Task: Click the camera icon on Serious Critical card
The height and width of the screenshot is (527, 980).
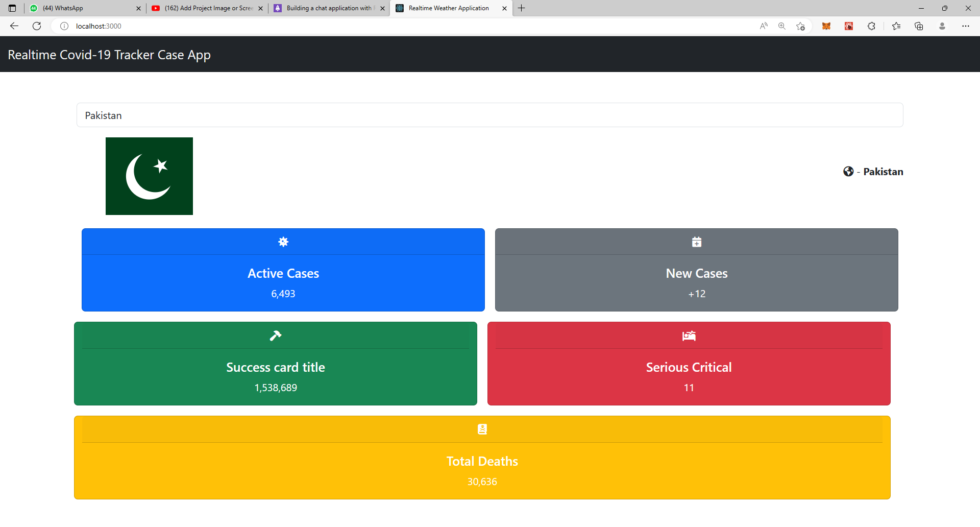Action: pyautogui.click(x=689, y=336)
